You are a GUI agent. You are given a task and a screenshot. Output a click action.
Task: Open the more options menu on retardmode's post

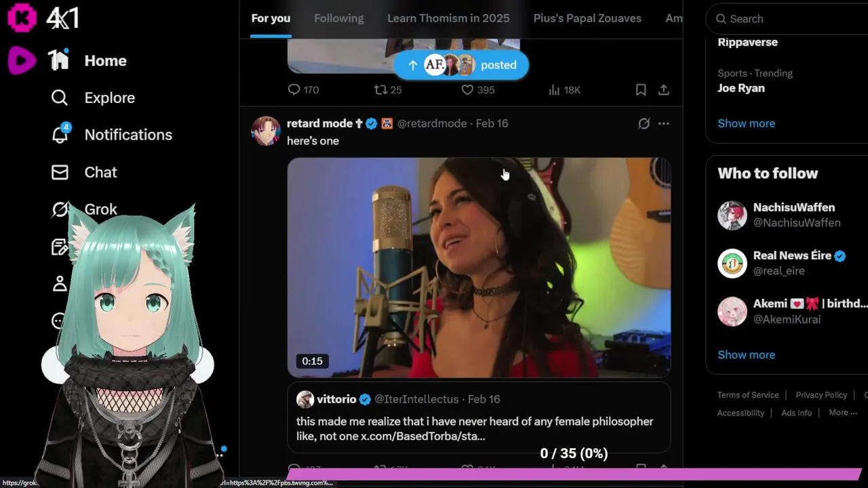[x=664, y=123]
